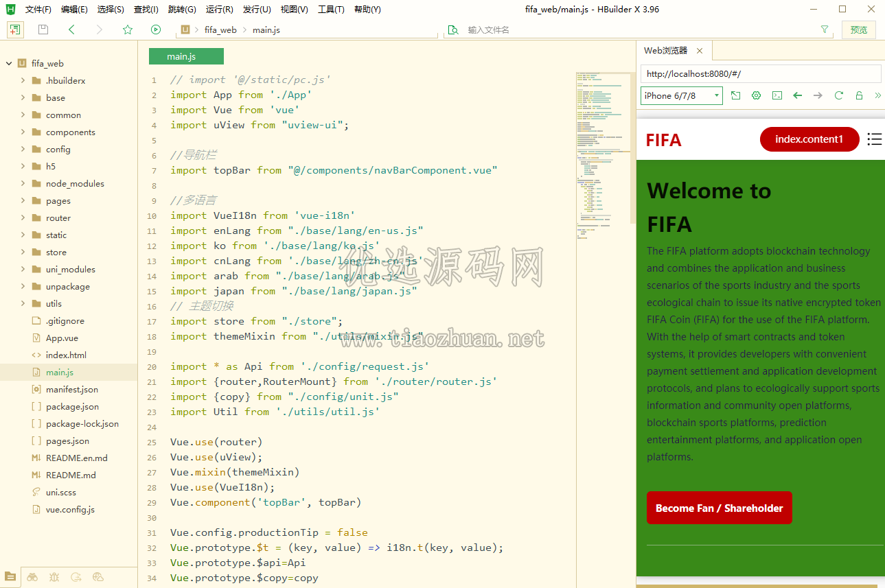This screenshot has height=588, width=885.
Task: Click Become Fan / Shareholder button
Action: [x=720, y=508]
